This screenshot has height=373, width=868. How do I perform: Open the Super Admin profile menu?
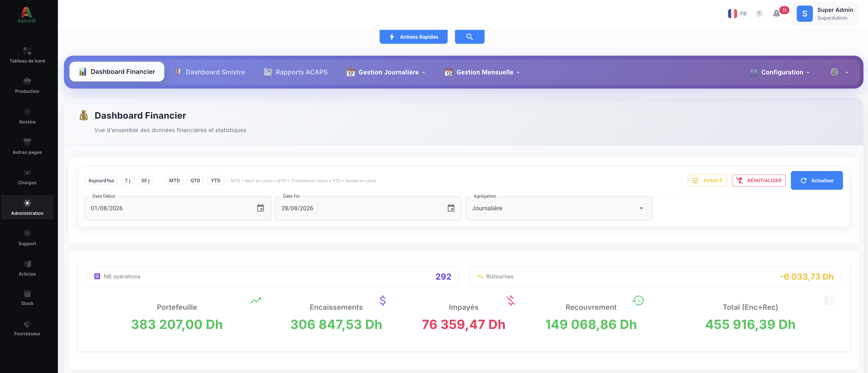(825, 13)
